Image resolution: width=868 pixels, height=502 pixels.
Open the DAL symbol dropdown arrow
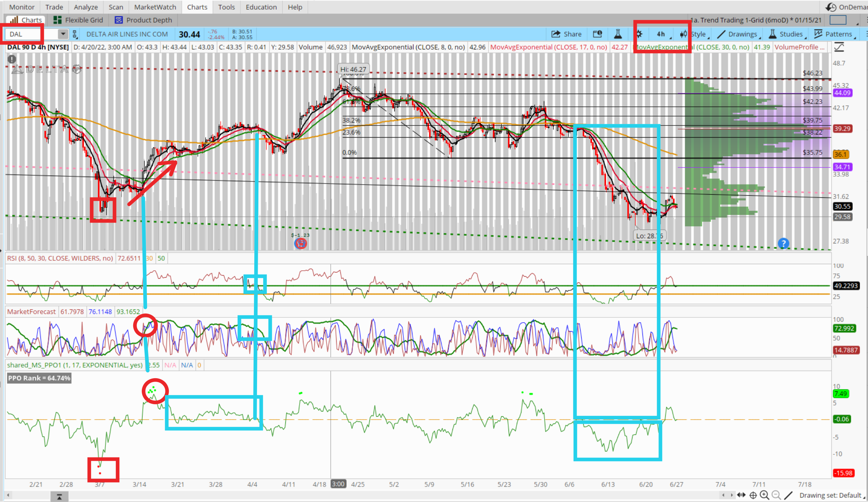(x=63, y=34)
